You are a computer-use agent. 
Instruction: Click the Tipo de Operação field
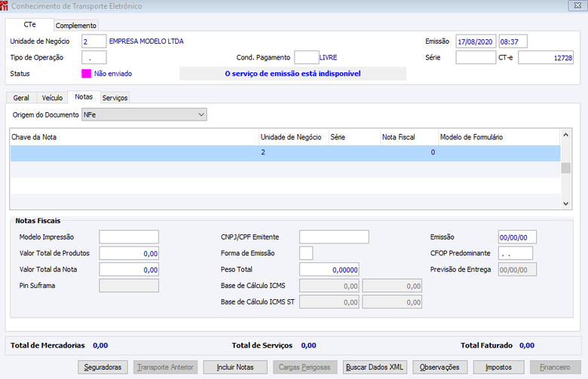tap(94, 58)
